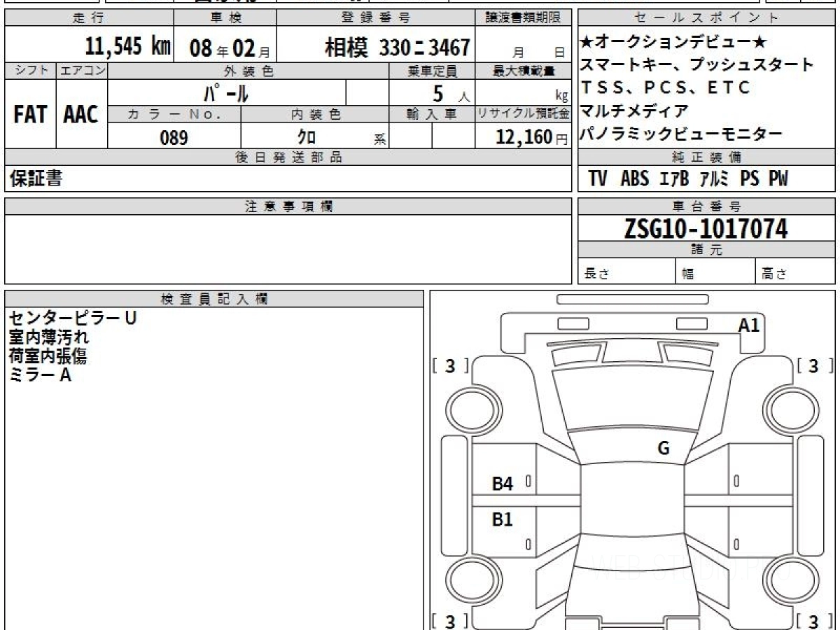Select the パノラミックビューモニター line
Viewport: 840px width, 630px height.
point(682,134)
